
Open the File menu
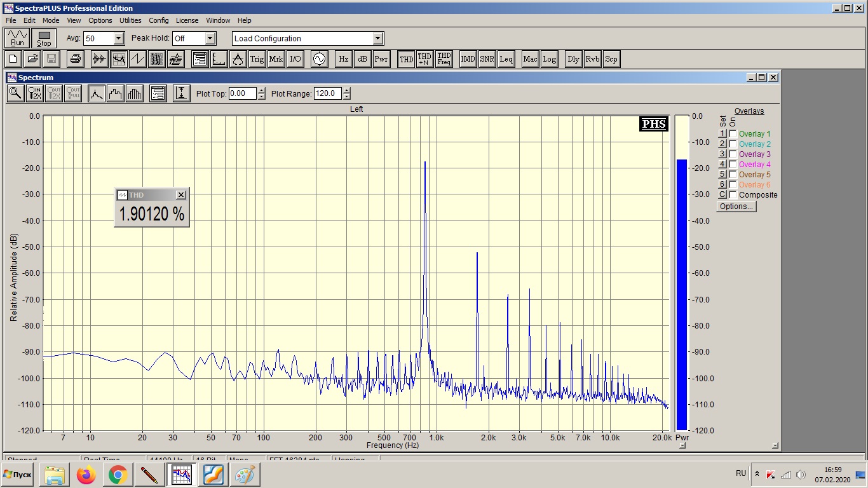[x=11, y=20]
